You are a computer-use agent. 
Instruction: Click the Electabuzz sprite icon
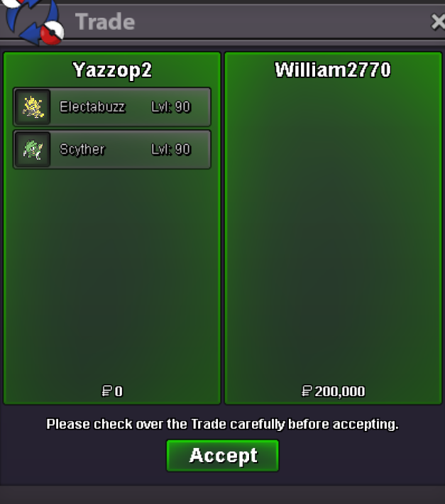[x=33, y=106]
